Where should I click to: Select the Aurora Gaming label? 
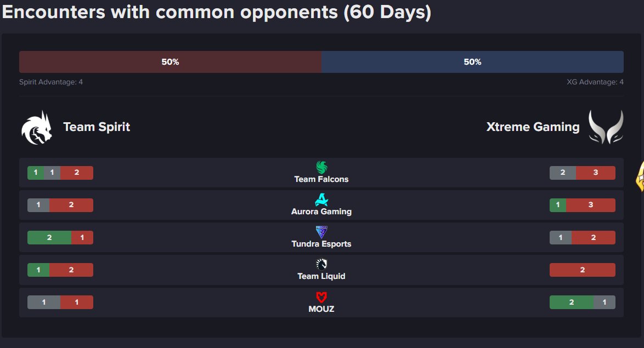(321, 212)
